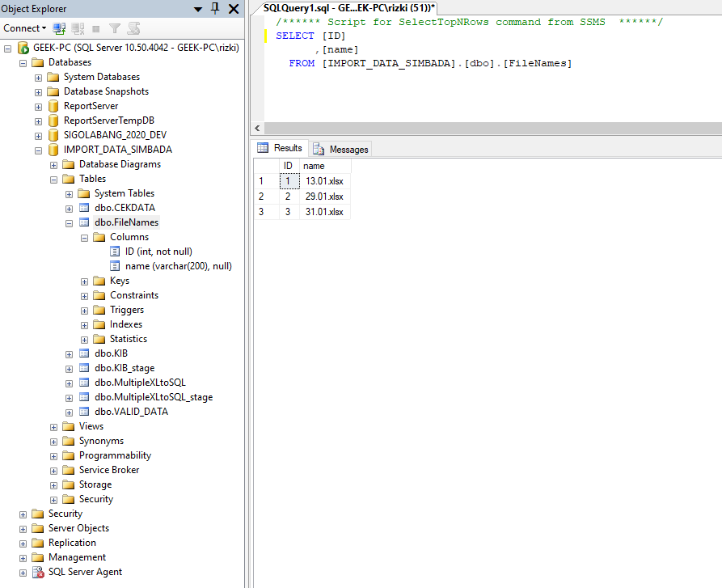722x588 pixels.
Task: Expand the Programmability folder node
Action: coord(53,456)
